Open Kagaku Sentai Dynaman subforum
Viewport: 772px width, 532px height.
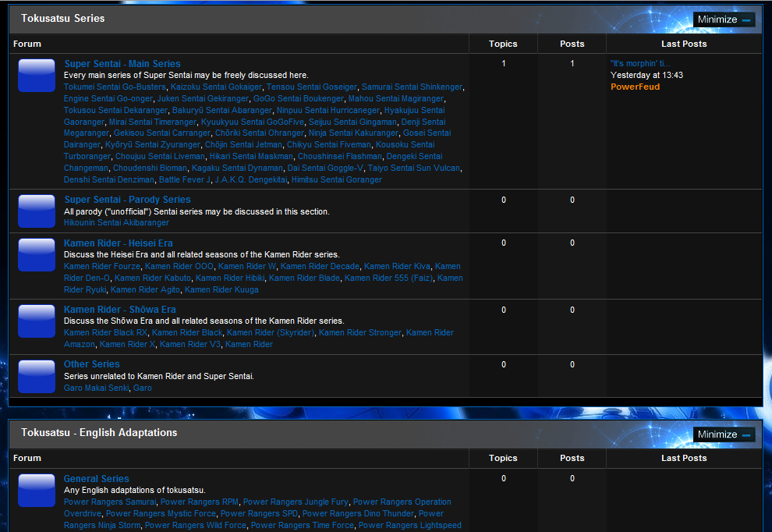pyautogui.click(x=237, y=168)
